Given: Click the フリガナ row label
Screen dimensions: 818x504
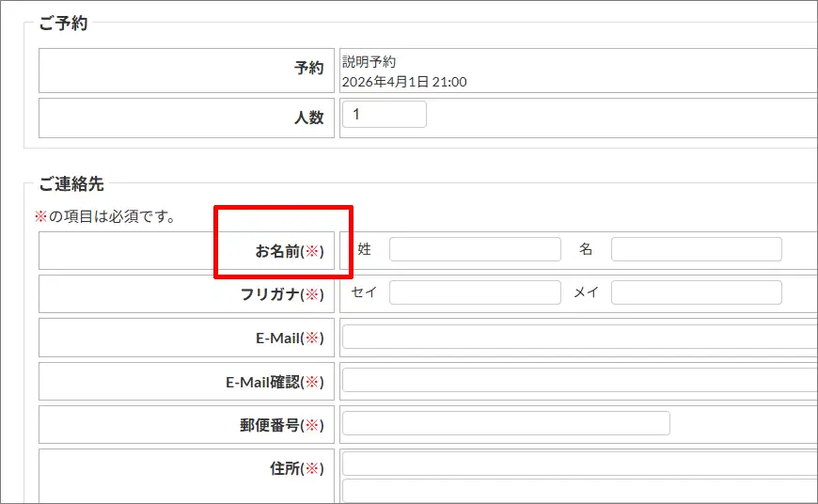Looking at the screenshot, I should (282, 294).
